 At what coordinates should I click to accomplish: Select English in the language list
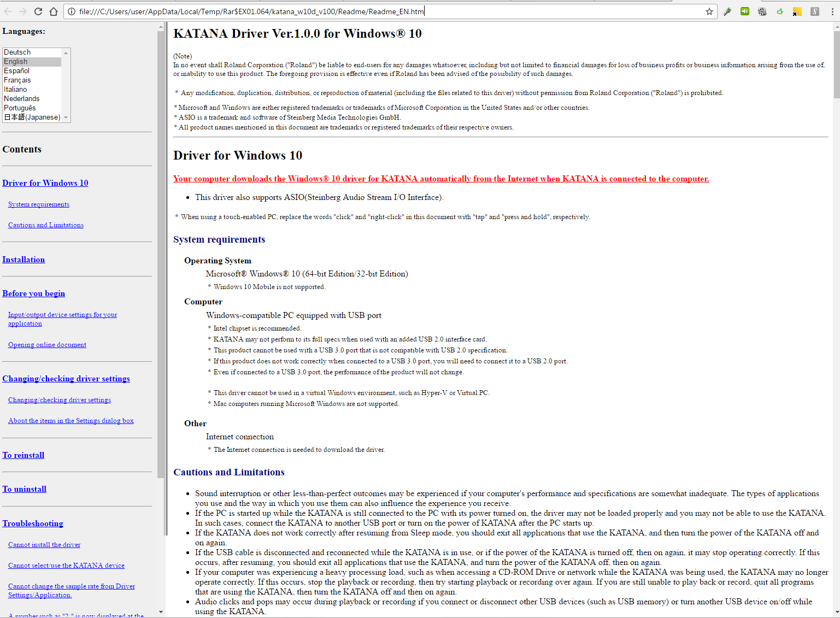[32, 61]
